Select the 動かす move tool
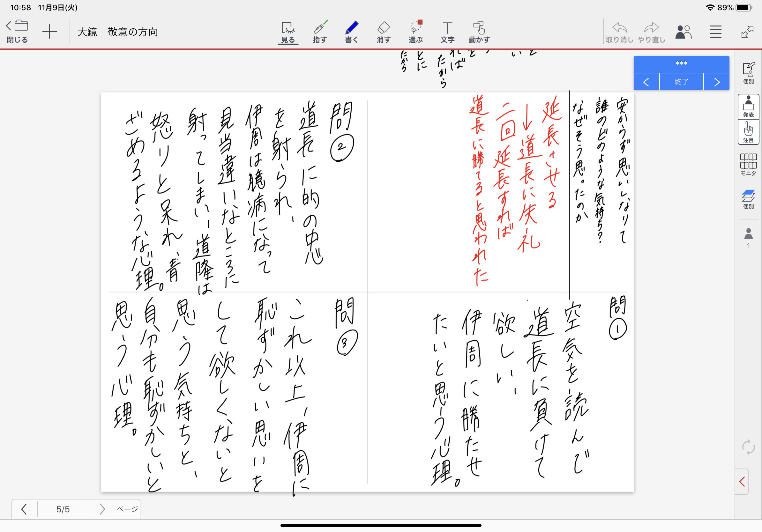Viewport: 762px width, 532px height. pos(479,32)
